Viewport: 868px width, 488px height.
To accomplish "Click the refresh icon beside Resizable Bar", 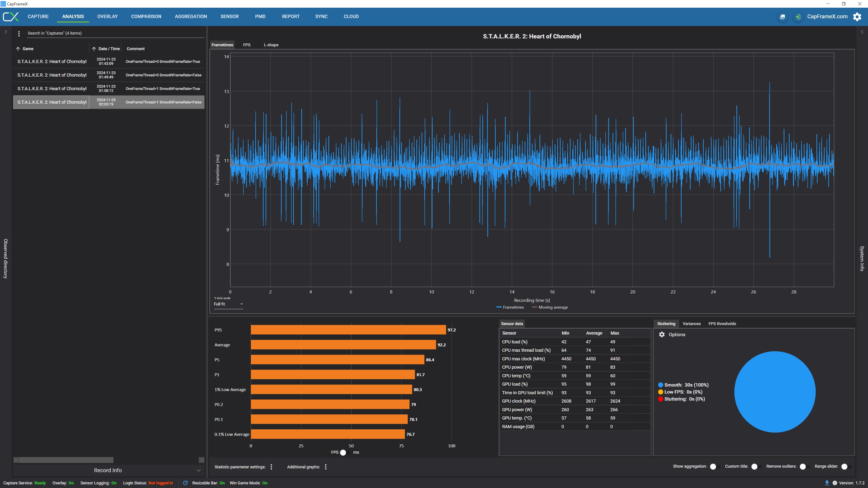I will 185,483.
